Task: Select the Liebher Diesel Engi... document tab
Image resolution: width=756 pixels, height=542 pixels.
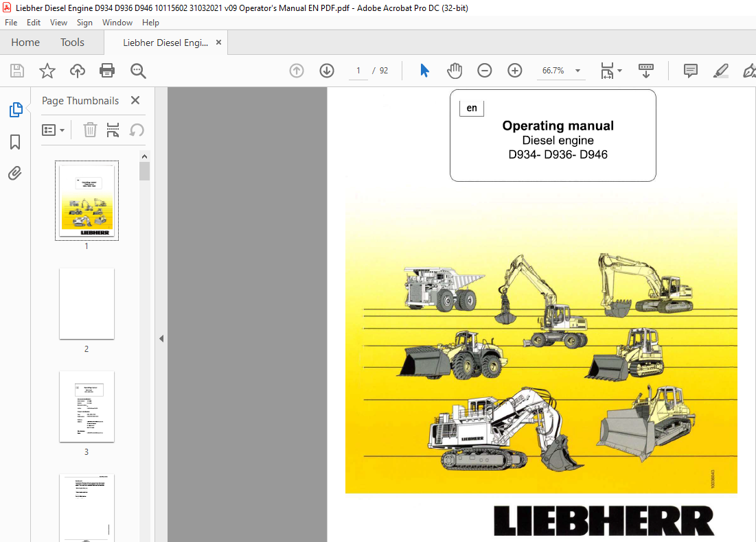Action: point(165,43)
